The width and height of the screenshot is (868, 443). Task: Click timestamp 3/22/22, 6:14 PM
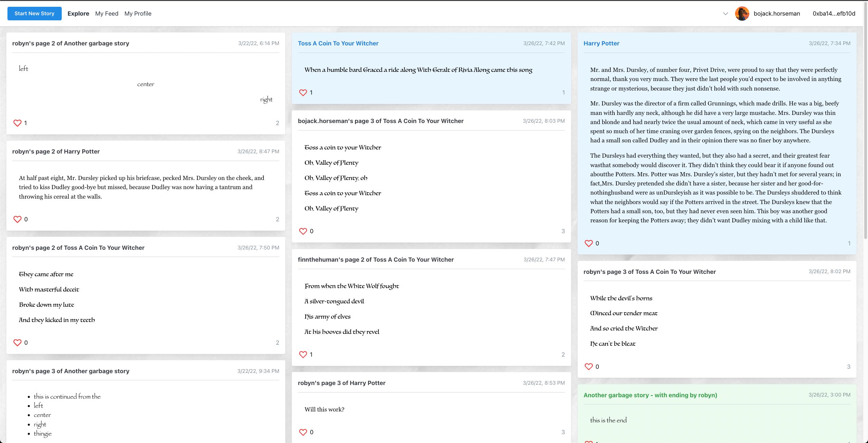click(259, 43)
